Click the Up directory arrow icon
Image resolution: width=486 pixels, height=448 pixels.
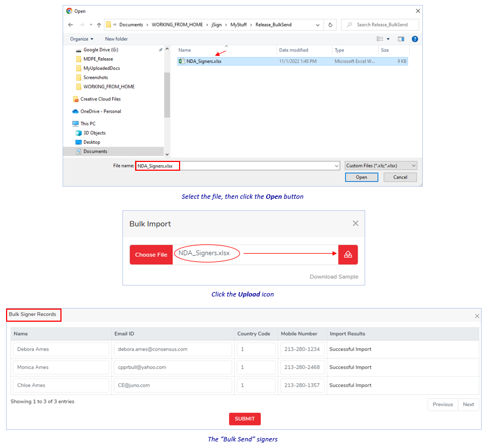(x=98, y=25)
